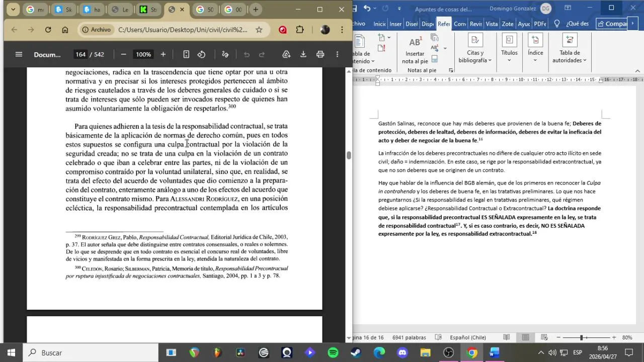Image resolution: width=644 pixels, height=362 pixels.
Task: Open Notas al pie dialog launcher
Action: pos(451,70)
